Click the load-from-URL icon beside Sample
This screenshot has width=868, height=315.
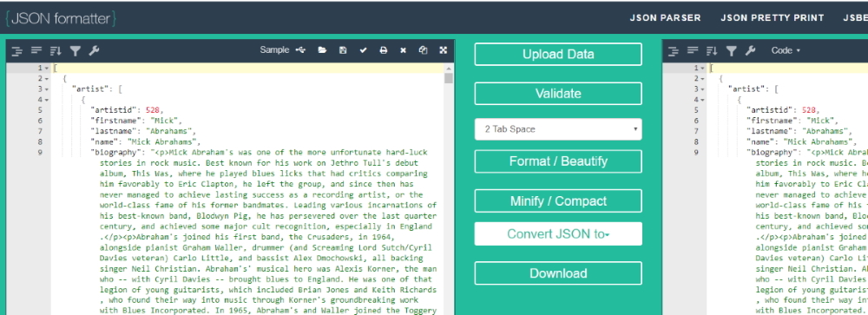300,50
